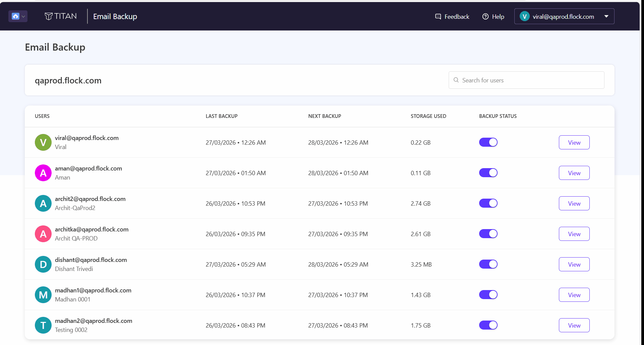Click the teal D avatar for dishant
This screenshot has height=345, width=644.
pos(43,264)
